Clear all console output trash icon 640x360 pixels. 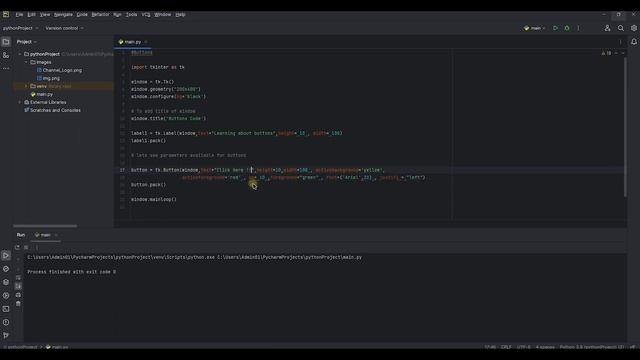pos(18,304)
